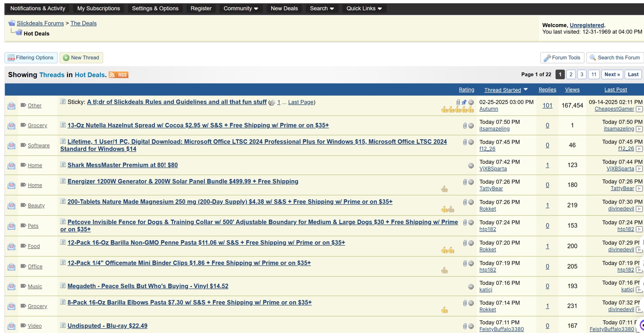Click the last-post arrow icon beside TattyBear
Viewport: 644px width, 333px height.
[639, 189]
